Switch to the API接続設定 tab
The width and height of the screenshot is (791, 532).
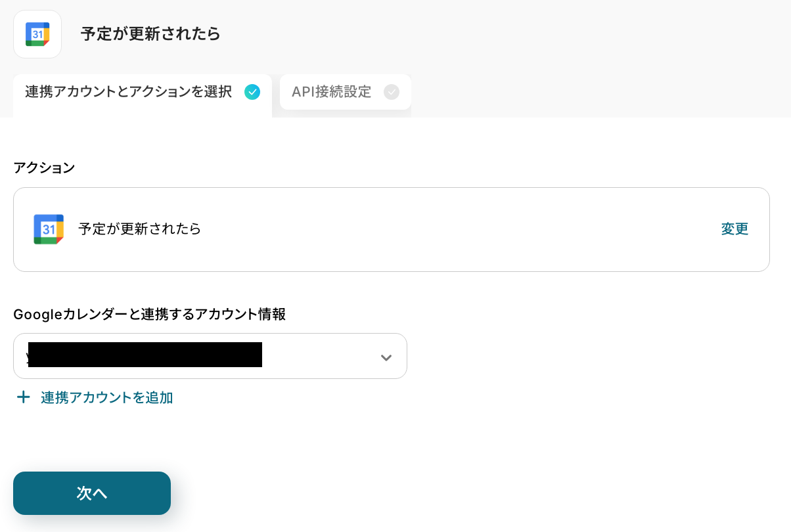332,92
